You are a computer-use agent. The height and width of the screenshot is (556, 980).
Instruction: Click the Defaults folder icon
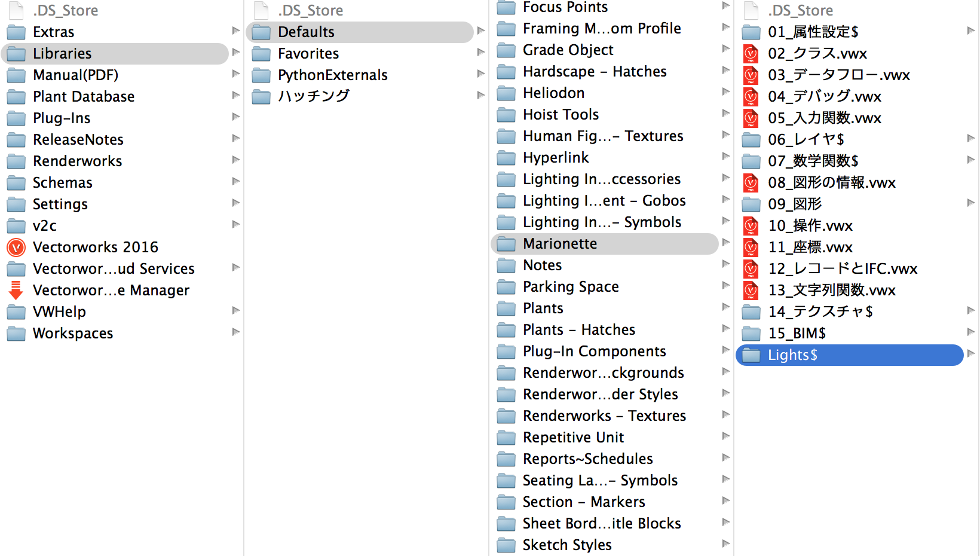pyautogui.click(x=261, y=32)
